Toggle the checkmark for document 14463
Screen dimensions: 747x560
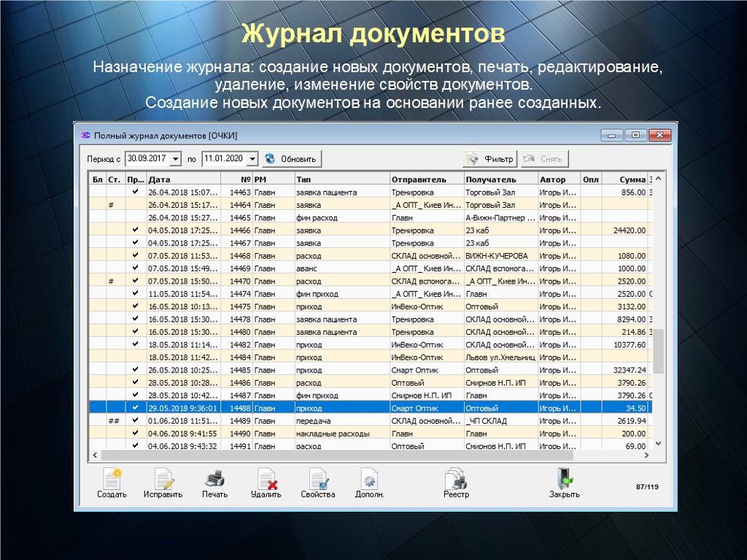[x=135, y=192]
